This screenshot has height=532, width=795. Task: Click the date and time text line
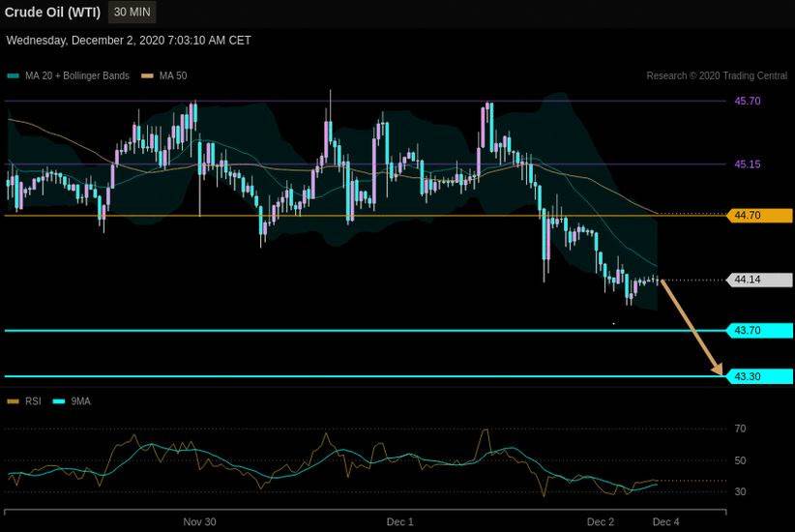129,41
